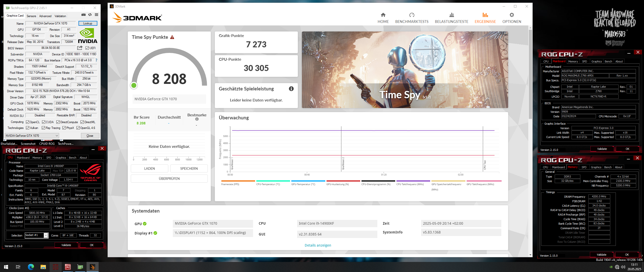
Task: Click the orange Framerate (FPS) legend swatch
Action: [x=238, y=181]
